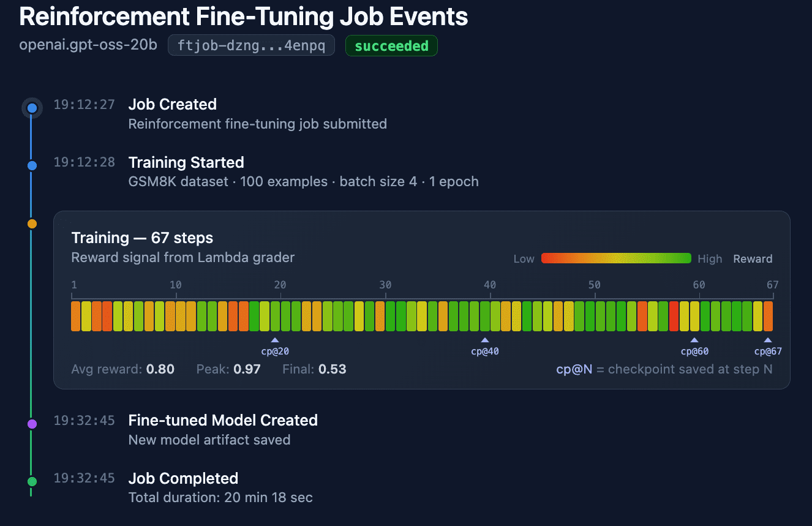Click the green succeeded status badge
812x526 pixels.
point(391,45)
